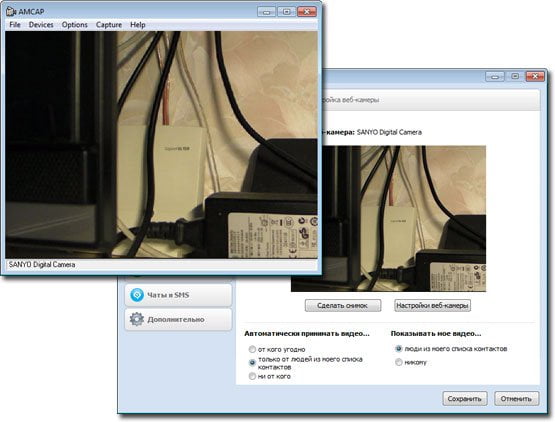The width and height of the screenshot is (555, 422).
Task: Maximize the settings window behind AMCAP
Action: tap(515, 76)
